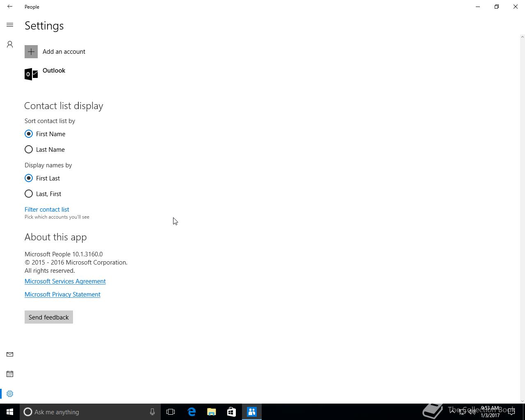The height and width of the screenshot is (420, 525).
Task: Display names as Last, First
Action: [x=43, y=194]
